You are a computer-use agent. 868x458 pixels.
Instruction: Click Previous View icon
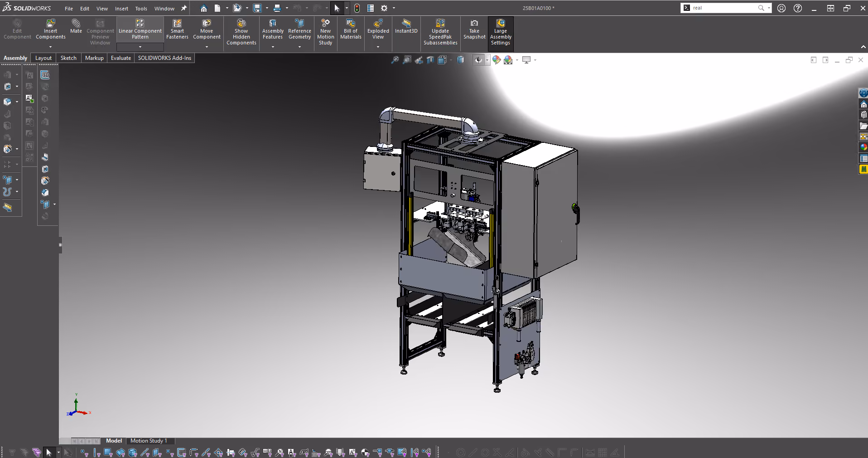tap(419, 60)
